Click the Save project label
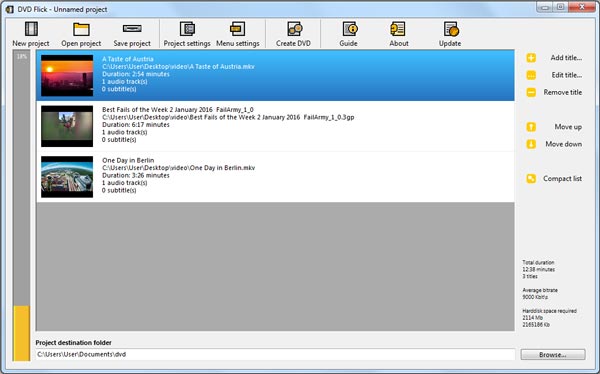Viewport: 600px width, 374px height. click(132, 43)
